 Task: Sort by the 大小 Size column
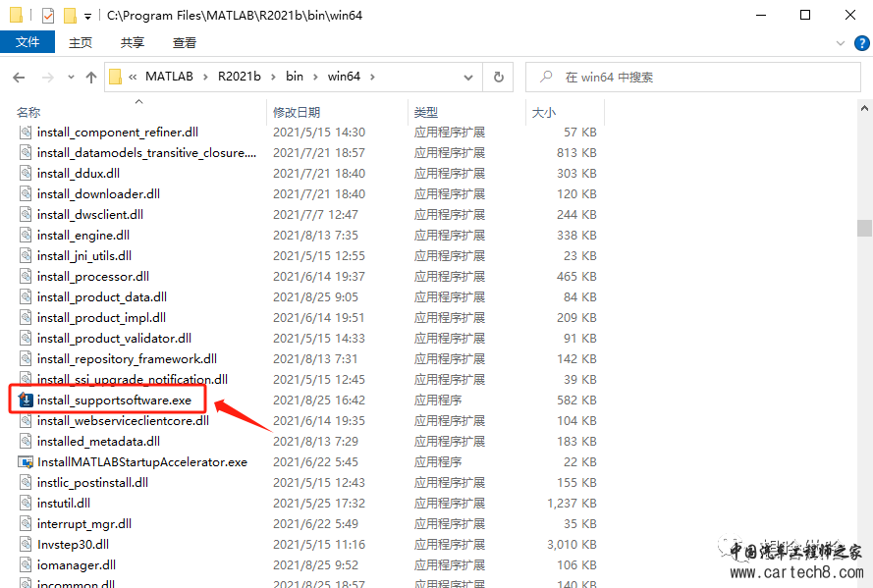tap(544, 112)
